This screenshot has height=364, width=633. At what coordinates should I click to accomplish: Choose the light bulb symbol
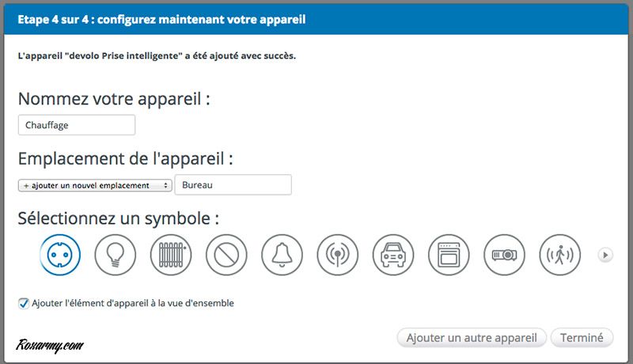coord(116,255)
